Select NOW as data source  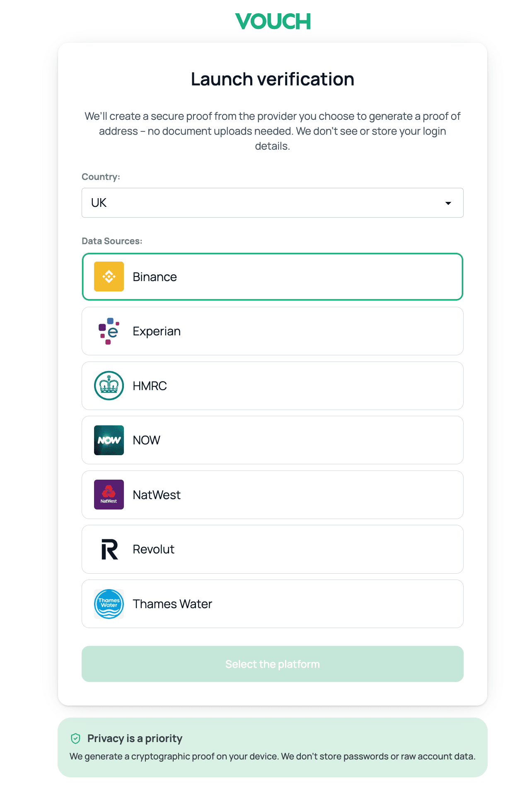(x=272, y=440)
